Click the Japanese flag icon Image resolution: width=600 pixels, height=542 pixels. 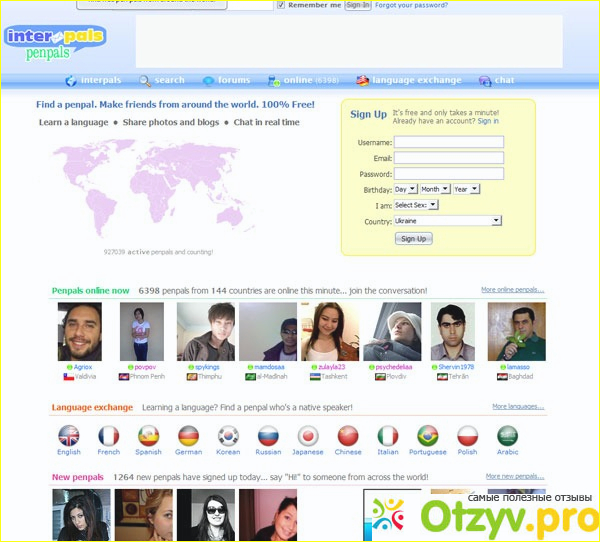308,436
